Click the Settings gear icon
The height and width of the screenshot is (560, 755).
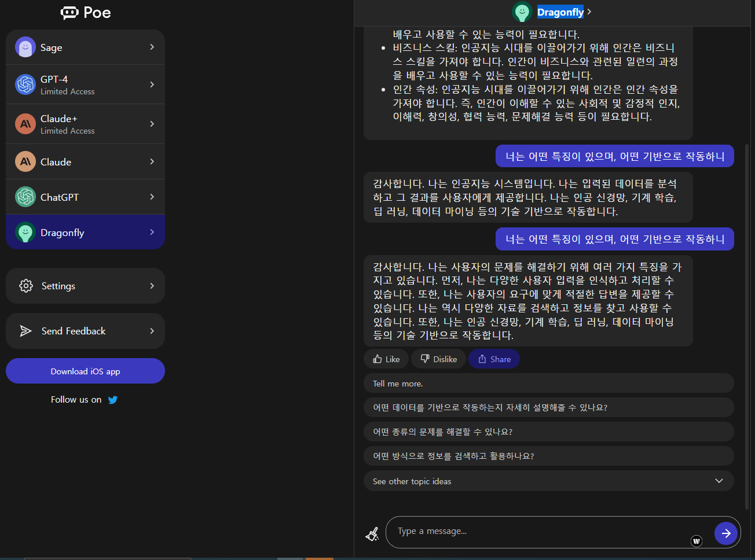(26, 286)
